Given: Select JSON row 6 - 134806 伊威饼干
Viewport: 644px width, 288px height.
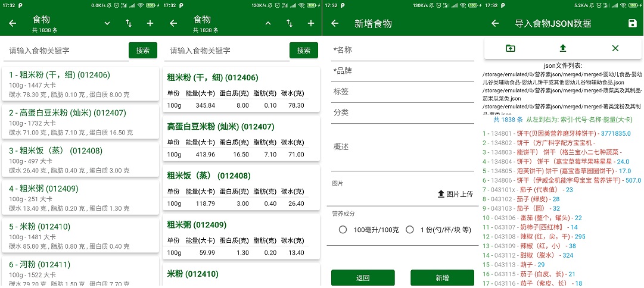Looking at the screenshot, I should pyautogui.click(x=561, y=180).
